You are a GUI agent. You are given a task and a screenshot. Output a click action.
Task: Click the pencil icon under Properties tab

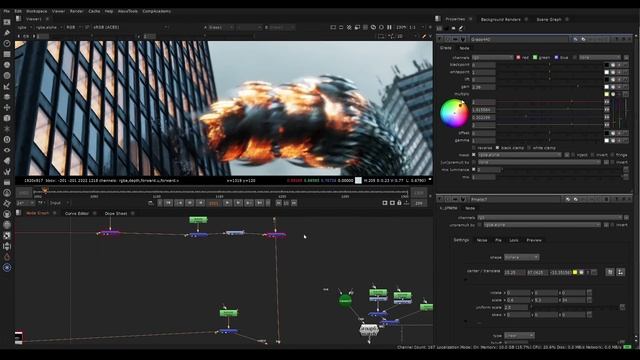click(461, 28)
